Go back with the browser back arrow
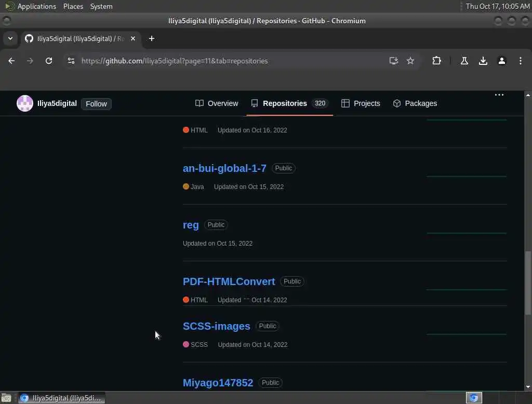The image size is (532, 404). [x=11, y=61]
